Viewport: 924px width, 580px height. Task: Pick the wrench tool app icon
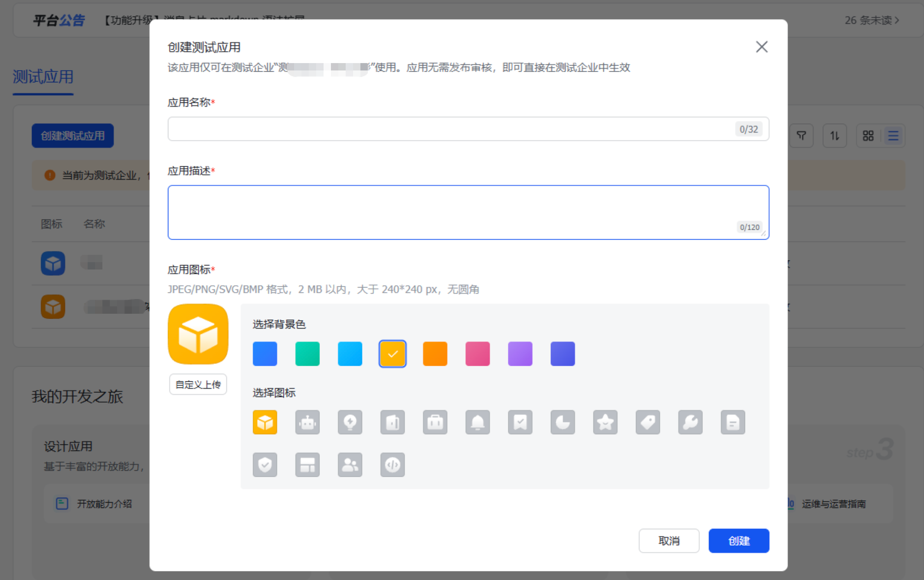pos(690,422)
